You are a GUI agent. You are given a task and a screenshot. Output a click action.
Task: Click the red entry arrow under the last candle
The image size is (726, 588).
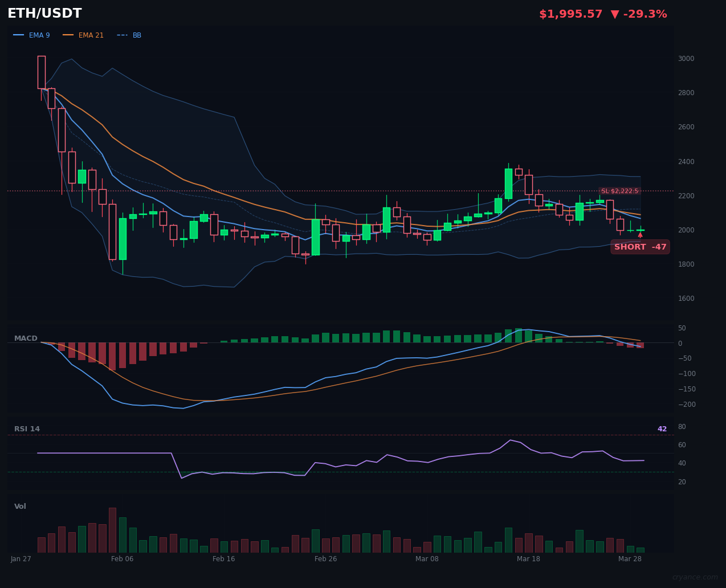point(641,236)
